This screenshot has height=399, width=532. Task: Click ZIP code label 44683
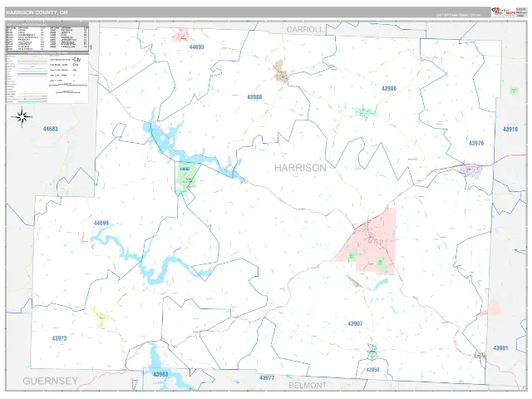pyautogui.click(x=50, y=129)
